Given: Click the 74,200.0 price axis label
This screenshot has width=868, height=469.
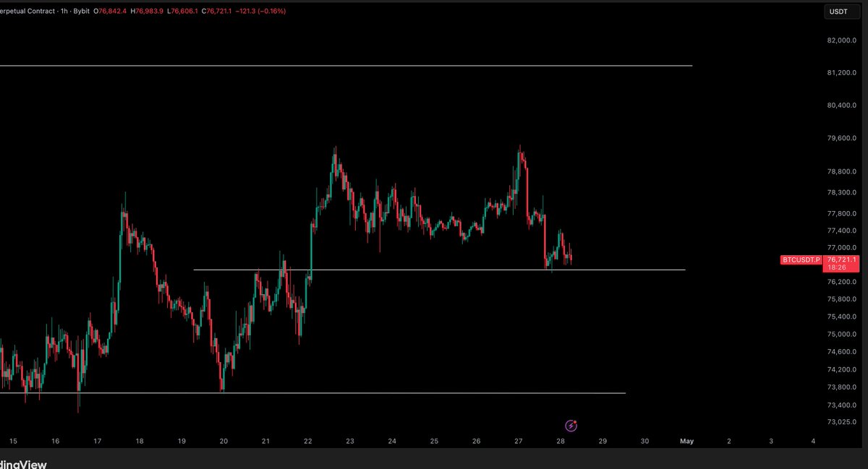Looking at the screenshot, I should pos(841,369).
